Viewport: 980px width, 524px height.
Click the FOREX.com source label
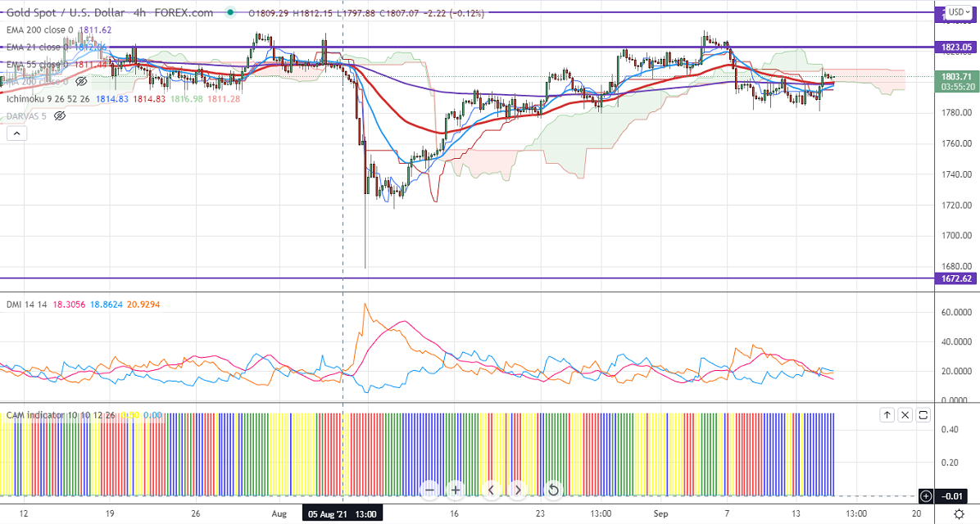[x=184, y=12]
